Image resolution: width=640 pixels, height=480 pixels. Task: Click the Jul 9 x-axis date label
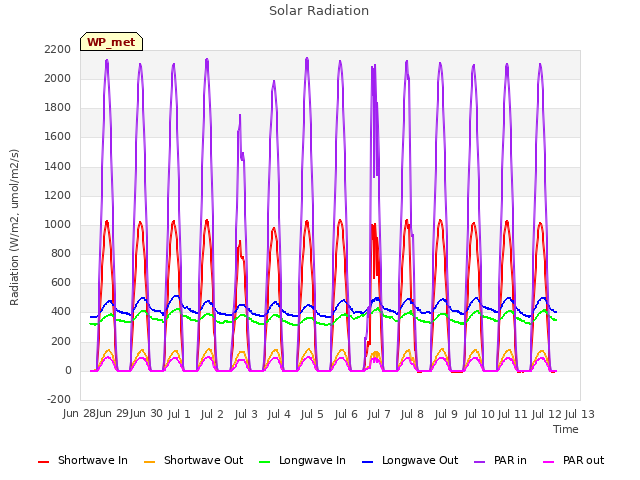click(x=446, y=414)
